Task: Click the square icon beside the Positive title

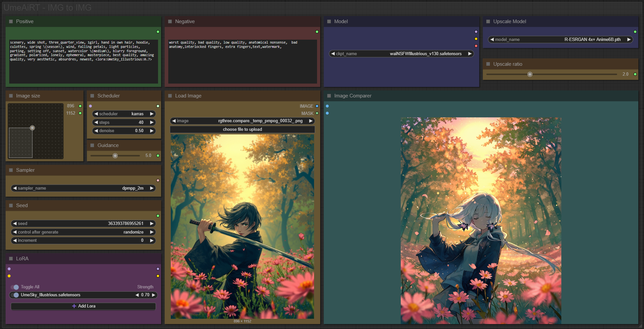Action: point(11,21)
